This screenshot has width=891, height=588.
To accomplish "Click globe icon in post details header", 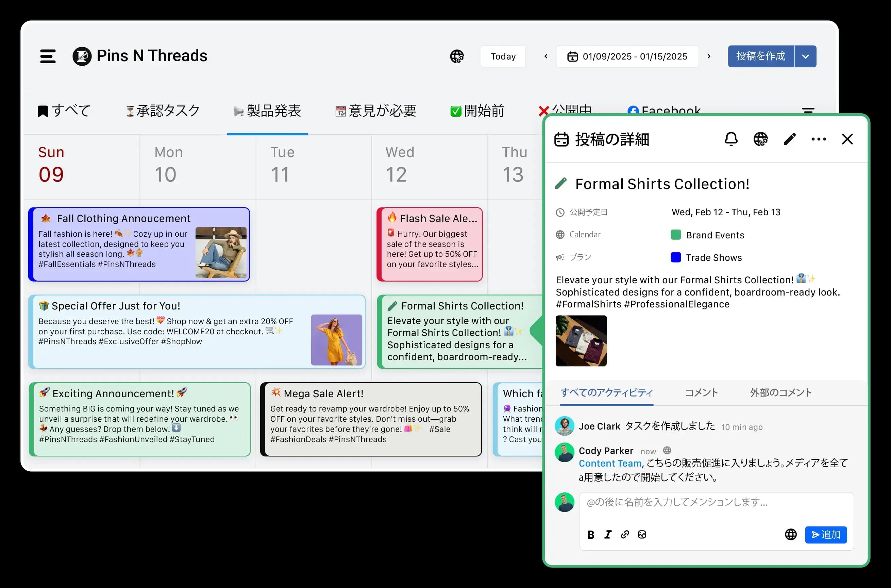I will coord(760,139).
